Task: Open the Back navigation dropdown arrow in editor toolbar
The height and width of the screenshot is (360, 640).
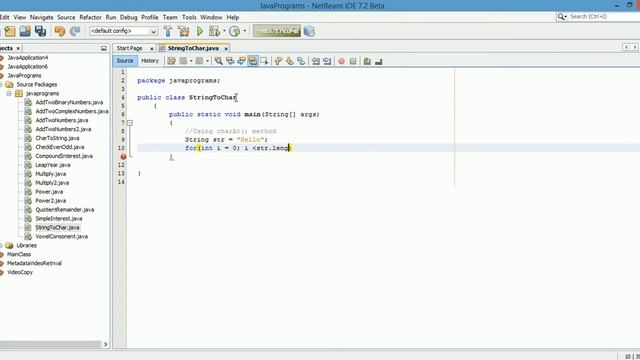Action: coord(191,61)
